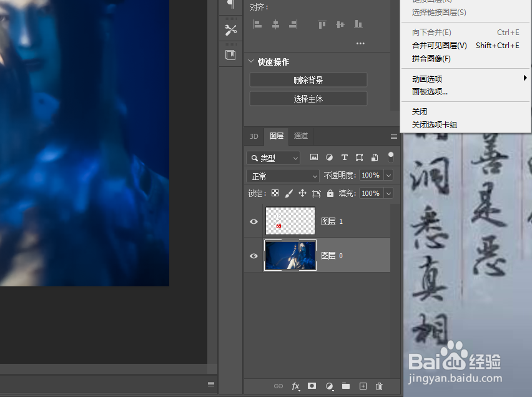Open the libraries panel icon below wrench
This screenshot has height=397, width=532.
pyautogui.click(x=230, y=55)
